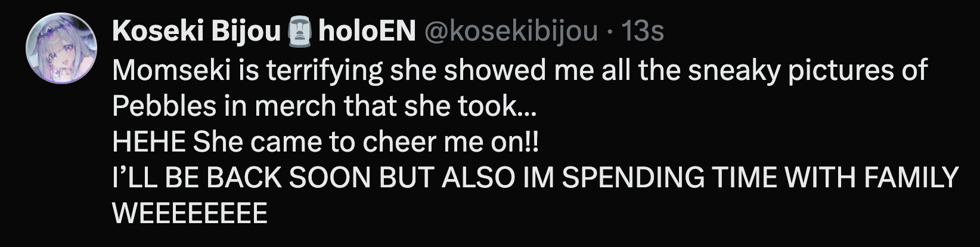This screenshot has height=247, width=980.
Task: Open tweet permalink via "13s" timestamp
Action: coord(643,32)
